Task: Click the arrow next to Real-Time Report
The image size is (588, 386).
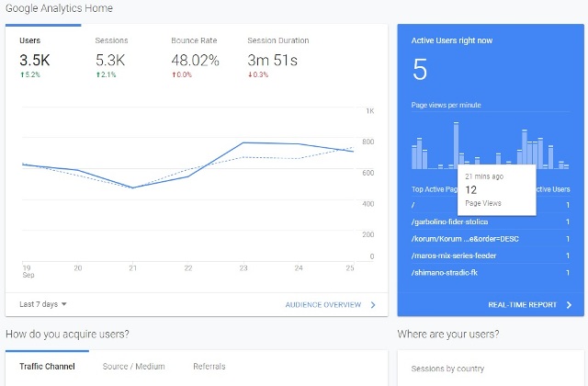Action: point(569,304)
